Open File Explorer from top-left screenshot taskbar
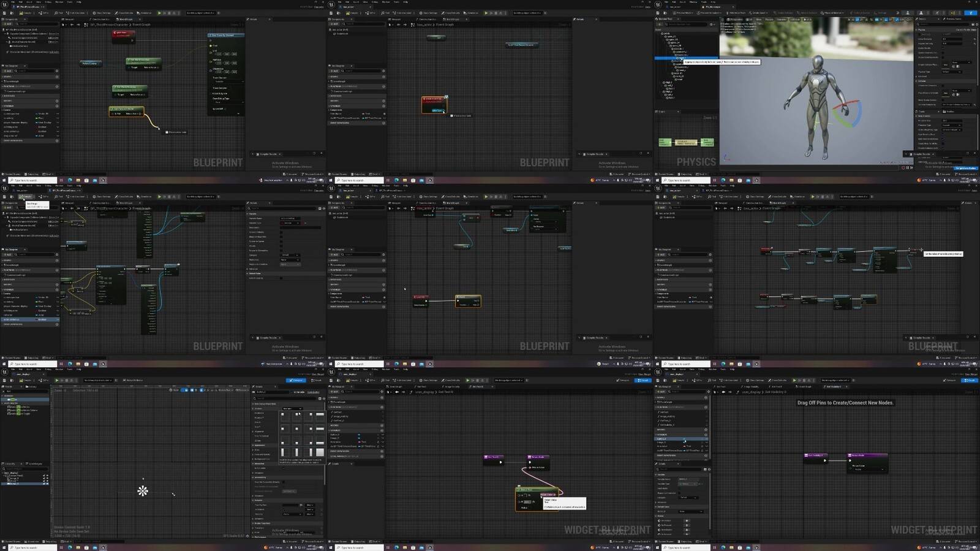 78,180
